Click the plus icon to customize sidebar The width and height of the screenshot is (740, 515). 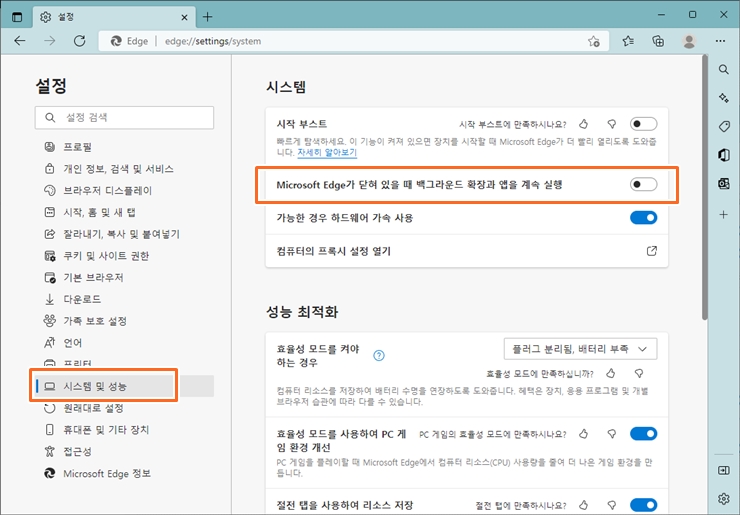click(723, 215)
